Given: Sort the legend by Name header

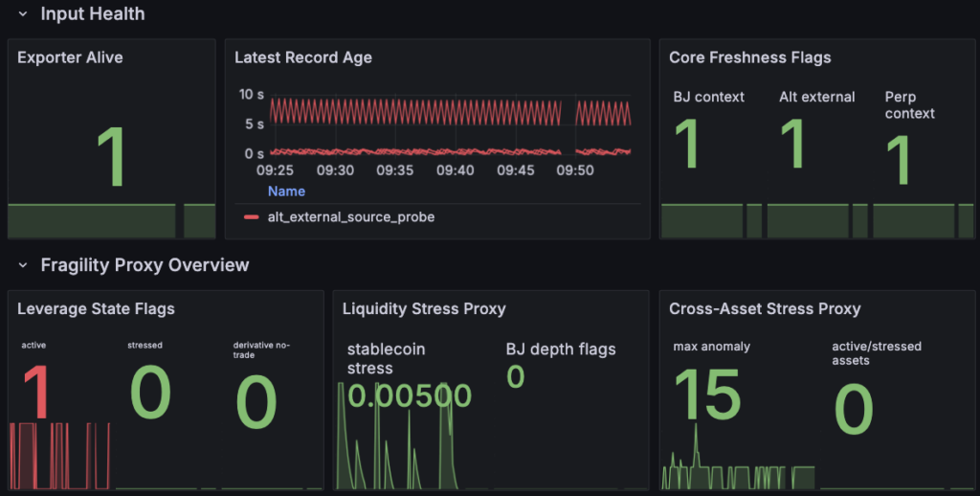Looking at the screenshot, I should 286,192.
